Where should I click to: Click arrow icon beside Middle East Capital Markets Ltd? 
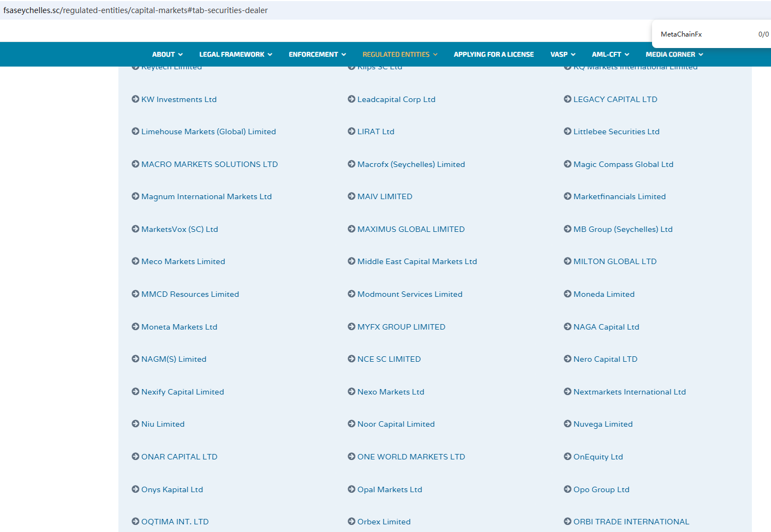click(x=351, y=261)
